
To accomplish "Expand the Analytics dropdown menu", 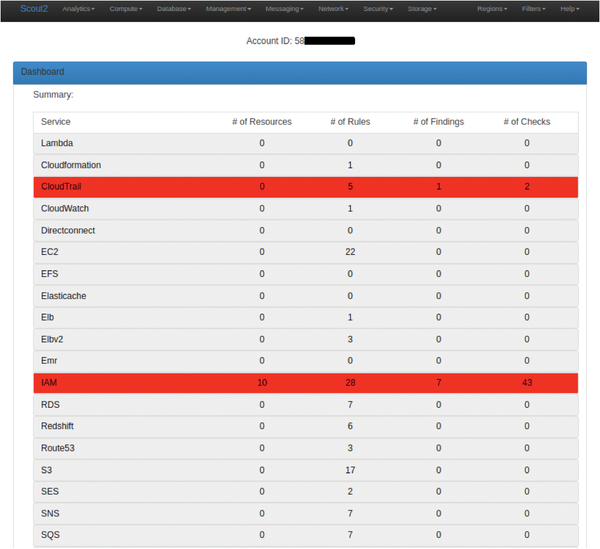I will click(x=78, y=9).
